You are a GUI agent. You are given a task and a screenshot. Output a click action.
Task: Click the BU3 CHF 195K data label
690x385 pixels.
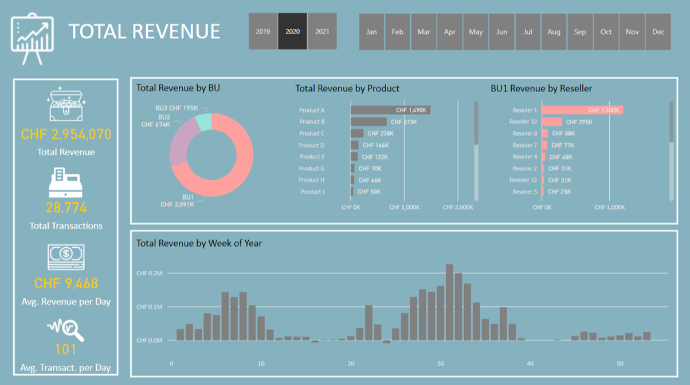click(177, 108)
